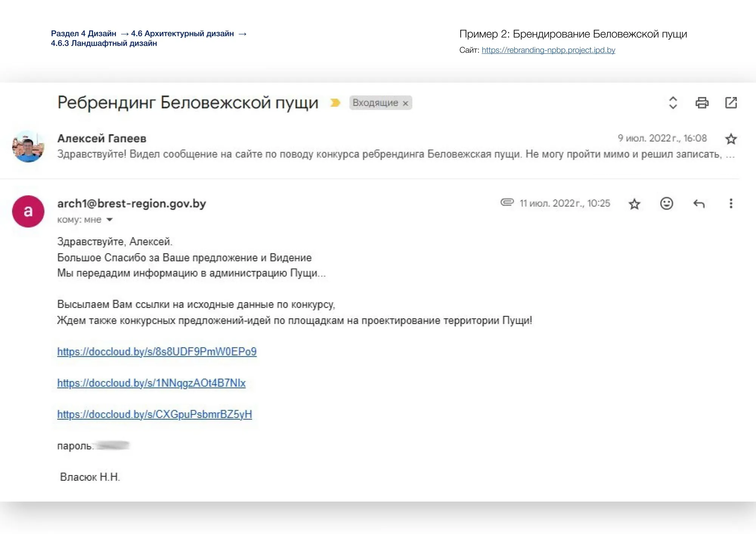Expand collapsed message from Алексей Гапеев
756x534 pixels.
[378, 154]
